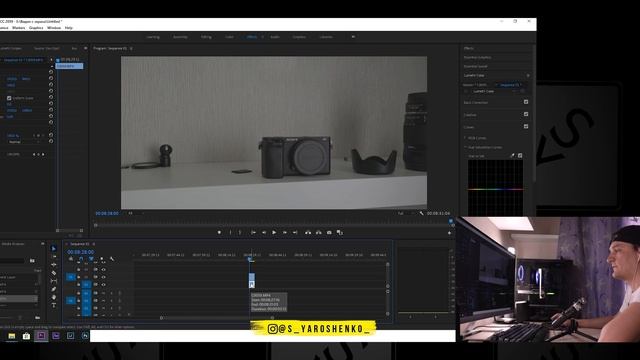Click the Comparison View button
This screenshot has height=360, width=640.
340,232
